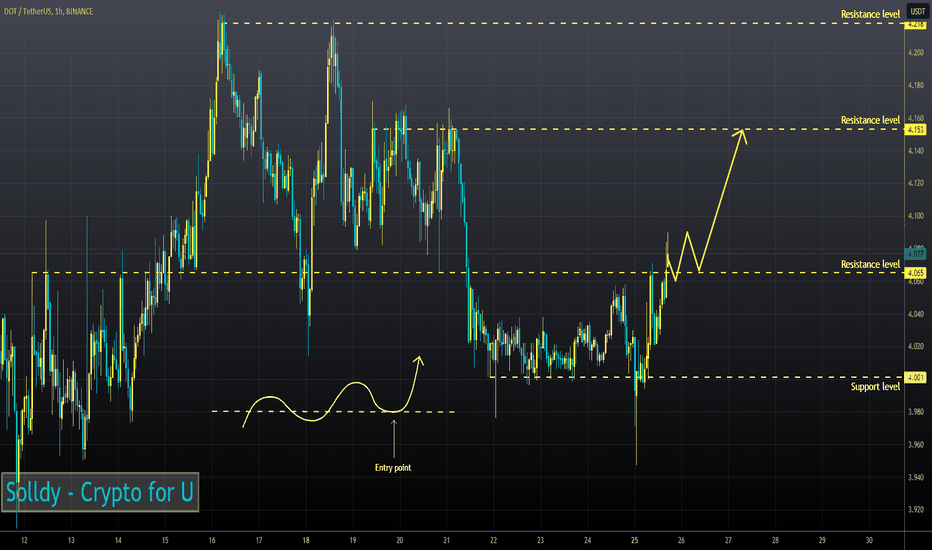
Task: Click the 3.940 price axis label
Action: pyautogui.click(x=915, y=477)
